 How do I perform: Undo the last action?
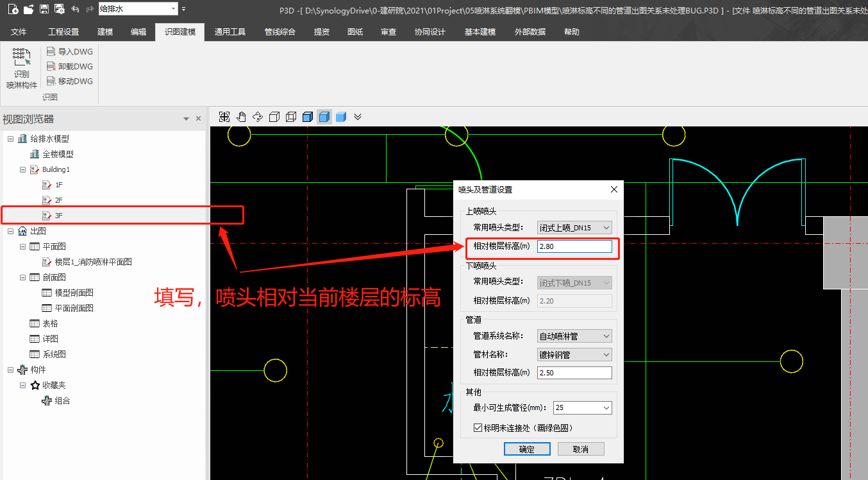coord(75,9)
